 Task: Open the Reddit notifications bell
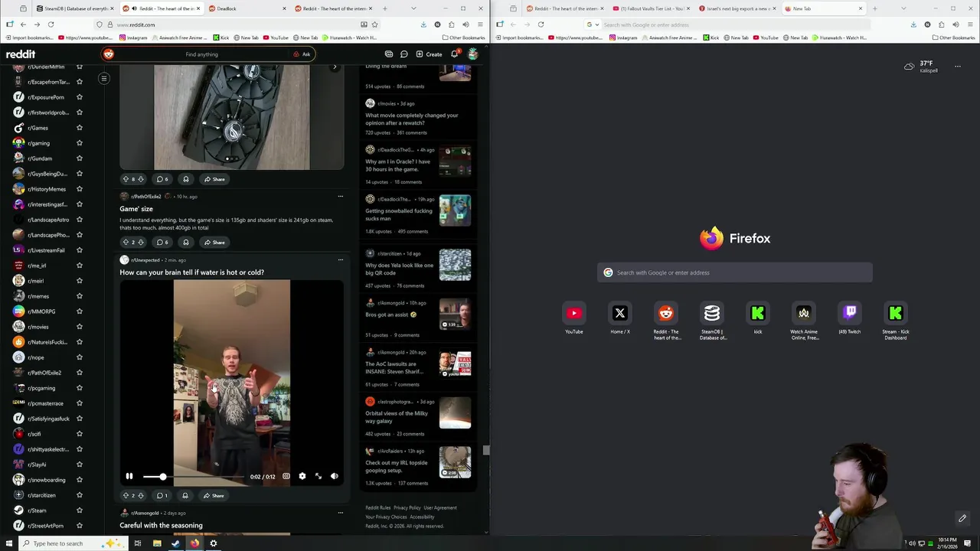(x=455, y=54)
